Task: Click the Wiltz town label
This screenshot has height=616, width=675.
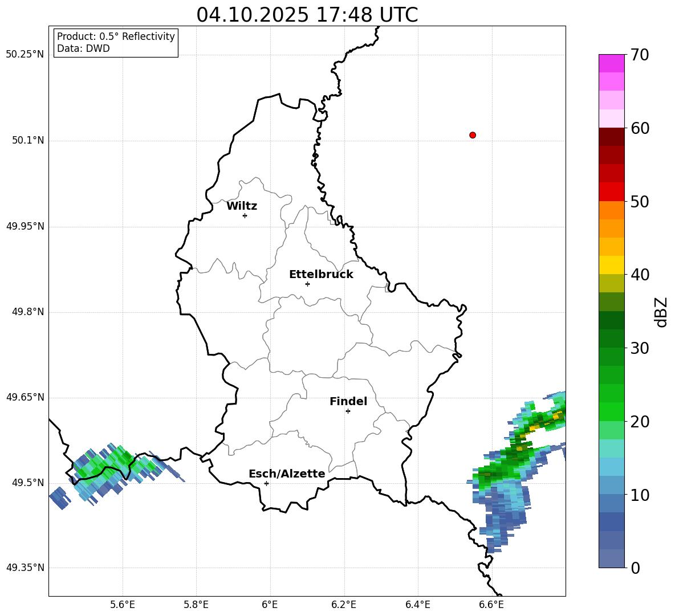Action: pyautogui.click(x=242, y=206)
